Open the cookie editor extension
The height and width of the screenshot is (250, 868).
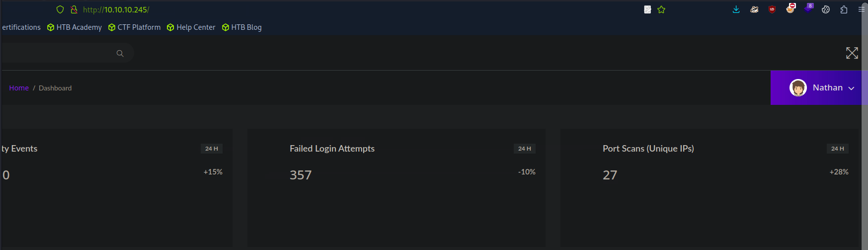click(x=826, y=9)
